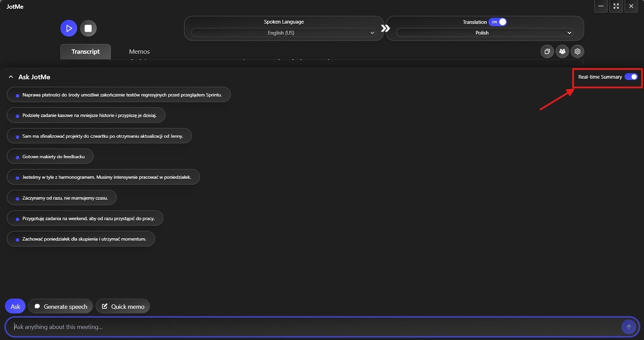This screenshot has width=644, height=340.
Task: Click the Quick memo button
Action: (123, 307)
